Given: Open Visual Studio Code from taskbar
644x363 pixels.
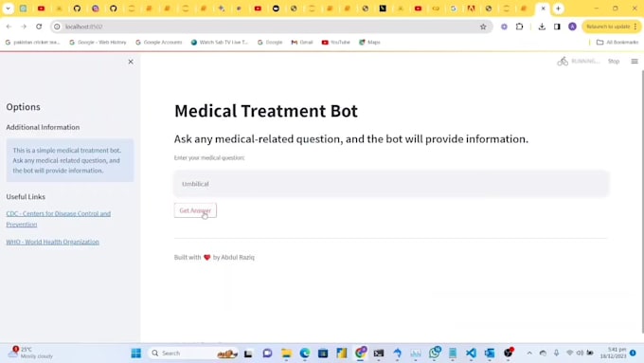Looking at the screenshot, I should pyautogui.click(x=471, y=354).
